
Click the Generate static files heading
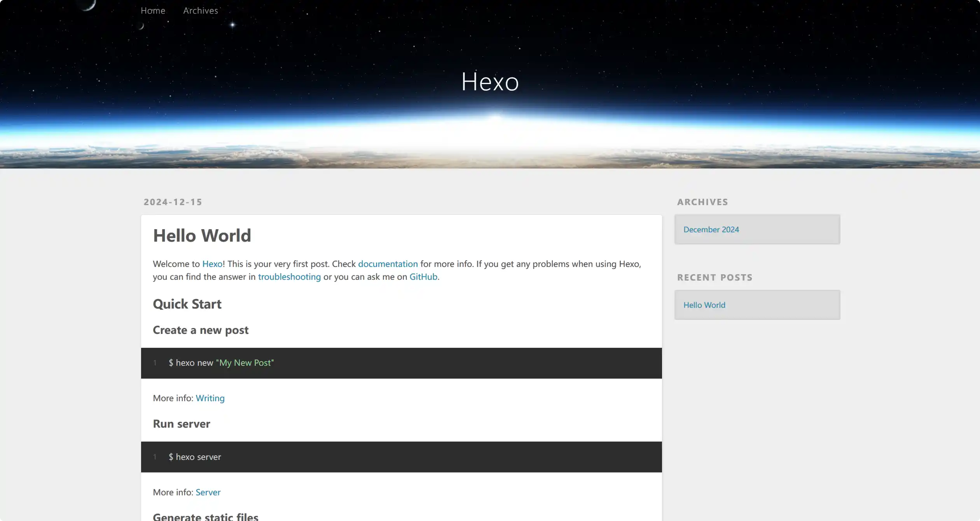(x=206, y=517)
